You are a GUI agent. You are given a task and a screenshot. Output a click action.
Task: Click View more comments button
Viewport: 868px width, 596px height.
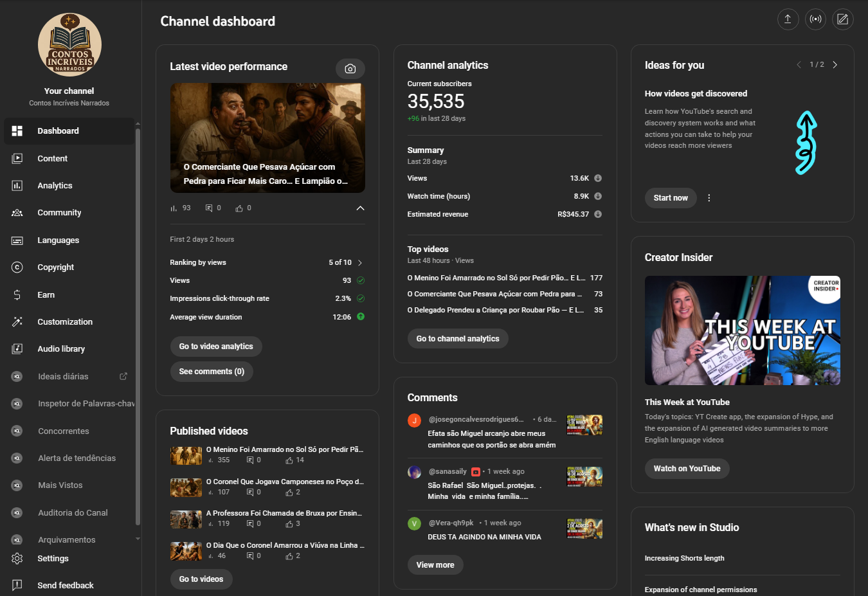click(x=435, y=565)
